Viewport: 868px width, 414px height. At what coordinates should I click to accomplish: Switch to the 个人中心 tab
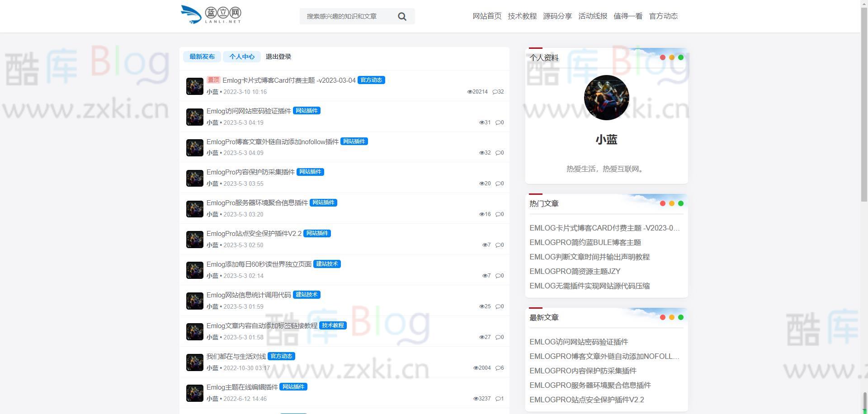(242, 56)
